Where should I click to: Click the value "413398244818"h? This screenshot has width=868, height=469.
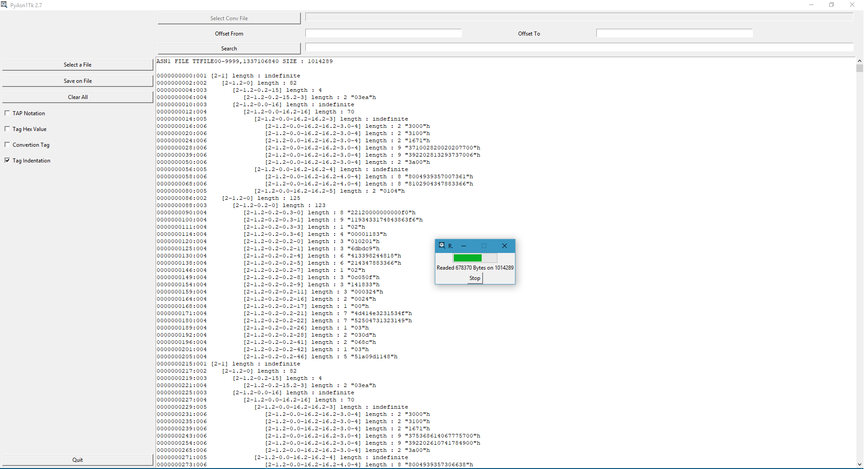(374, 256)
